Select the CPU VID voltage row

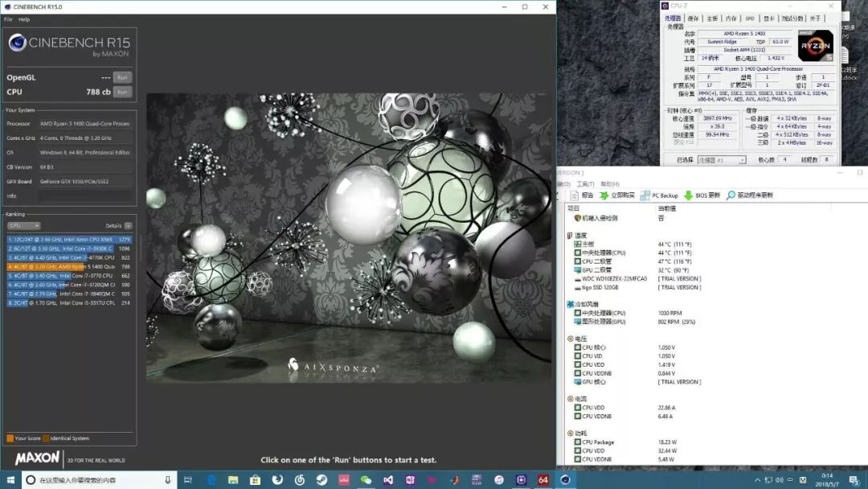[x=625, y=356]
